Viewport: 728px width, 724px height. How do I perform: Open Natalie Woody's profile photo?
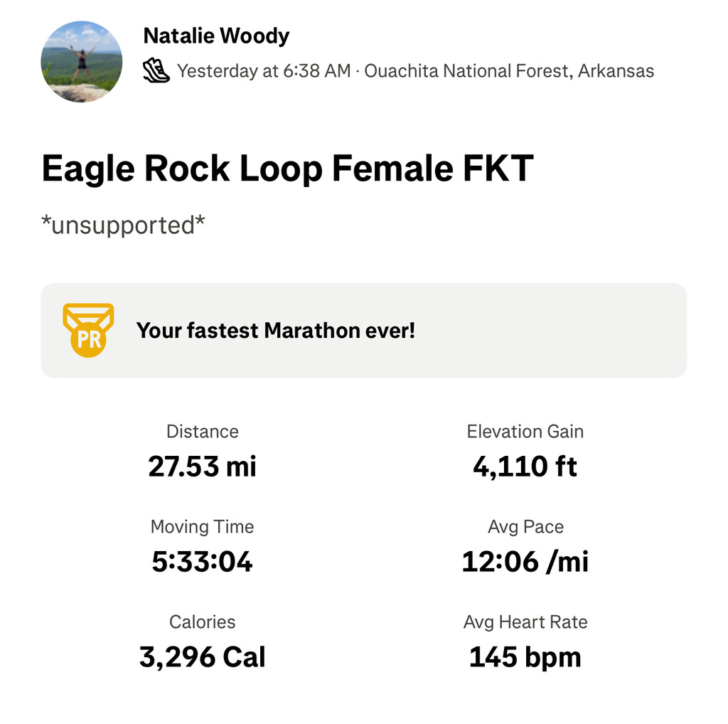(82, 62)
